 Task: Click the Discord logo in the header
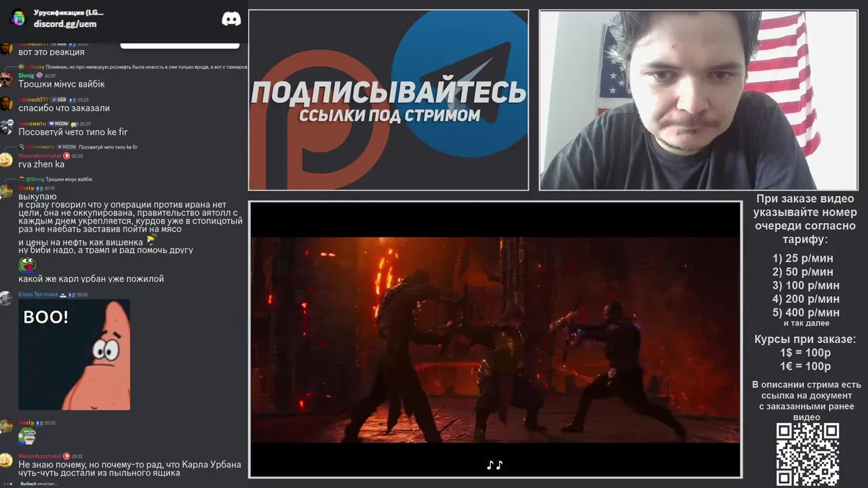[x=231, y=19]
